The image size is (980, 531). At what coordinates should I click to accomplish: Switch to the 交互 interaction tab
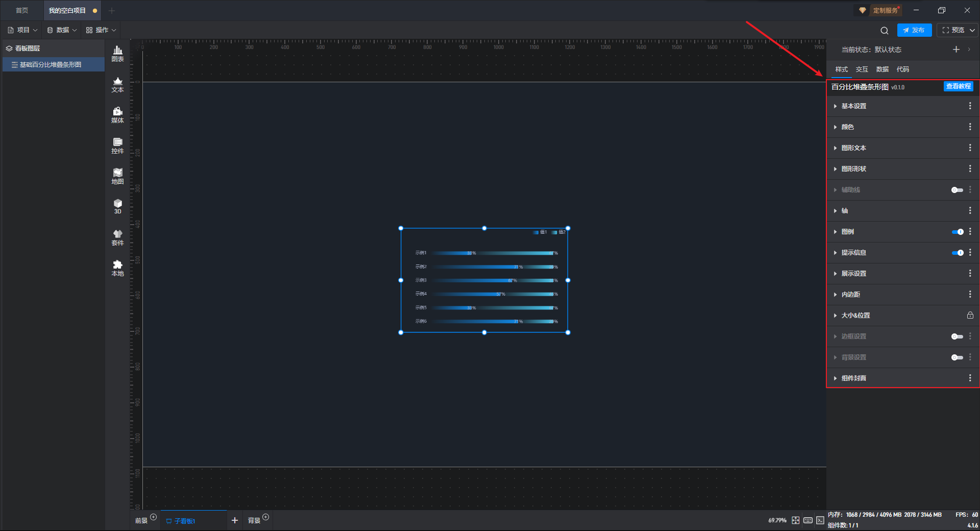pos(862,69)
